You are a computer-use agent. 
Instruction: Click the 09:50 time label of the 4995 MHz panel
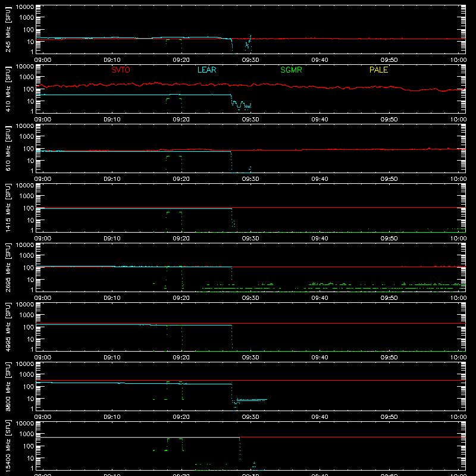click(x=389, y=358)
